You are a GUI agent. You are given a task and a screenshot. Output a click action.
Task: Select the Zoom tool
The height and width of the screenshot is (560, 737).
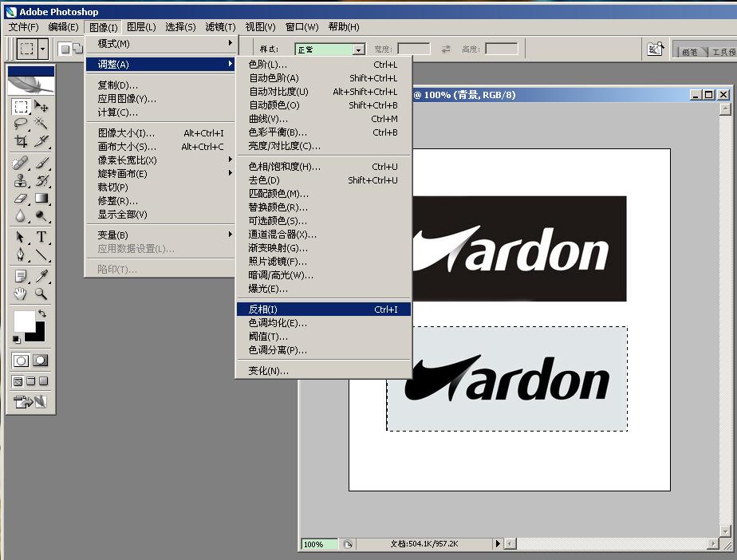pyautogui.click(x=41, y=294)
